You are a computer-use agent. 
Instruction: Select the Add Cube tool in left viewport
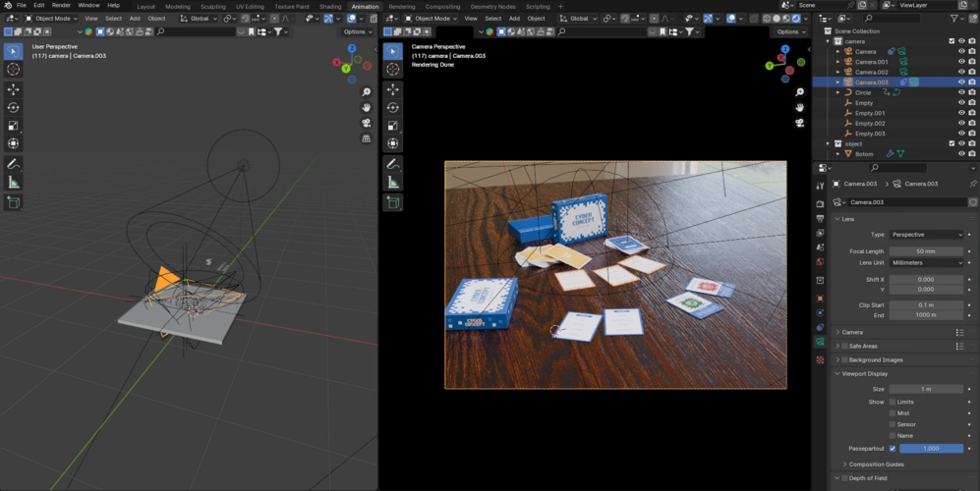[13, 202]
